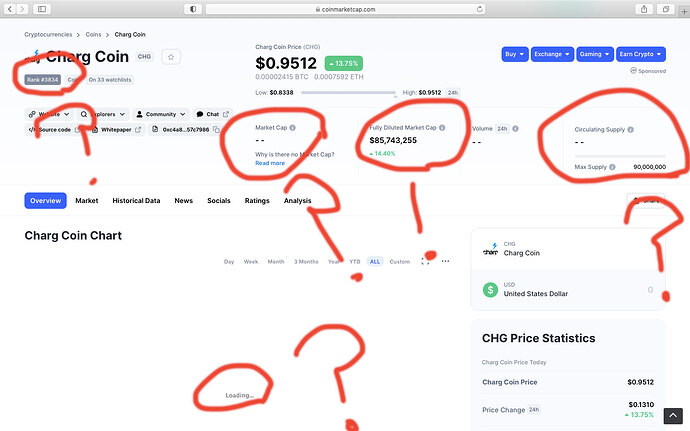Screen dimensions: 690x431
Task: Set chart range to Day
Action: coord(229,262)
